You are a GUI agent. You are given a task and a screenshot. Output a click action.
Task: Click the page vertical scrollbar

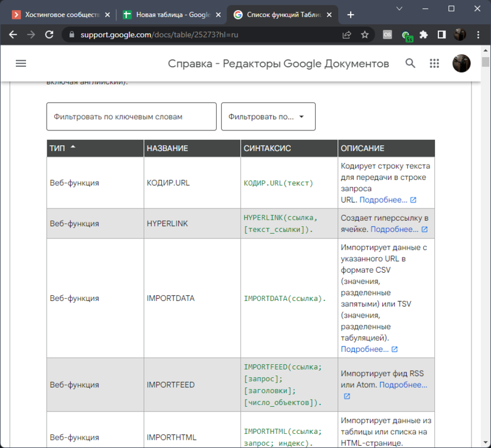486,236
